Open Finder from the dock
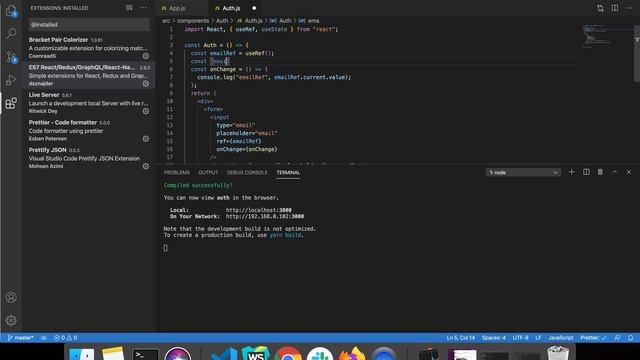 (81, 354)
